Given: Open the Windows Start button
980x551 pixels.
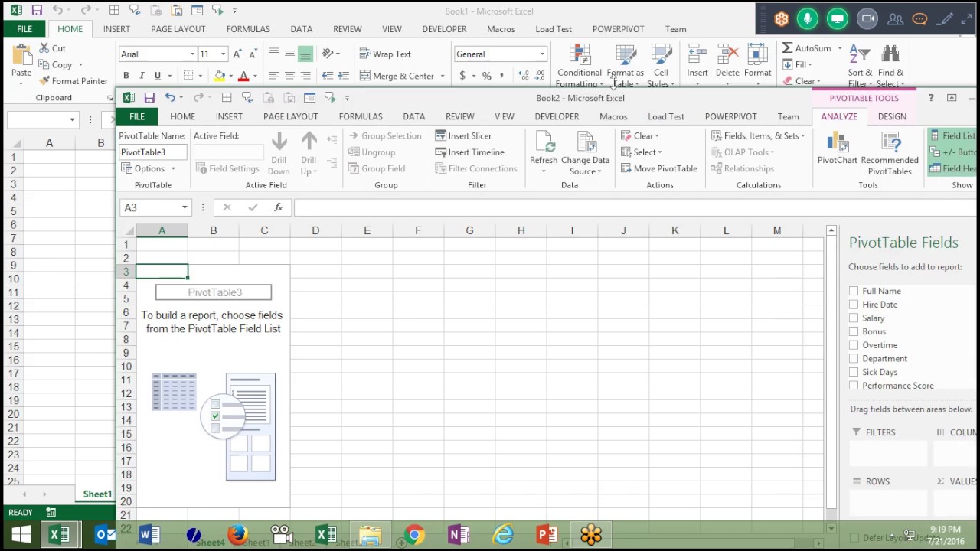Looking at the screenshot, I should click(21, 535).
